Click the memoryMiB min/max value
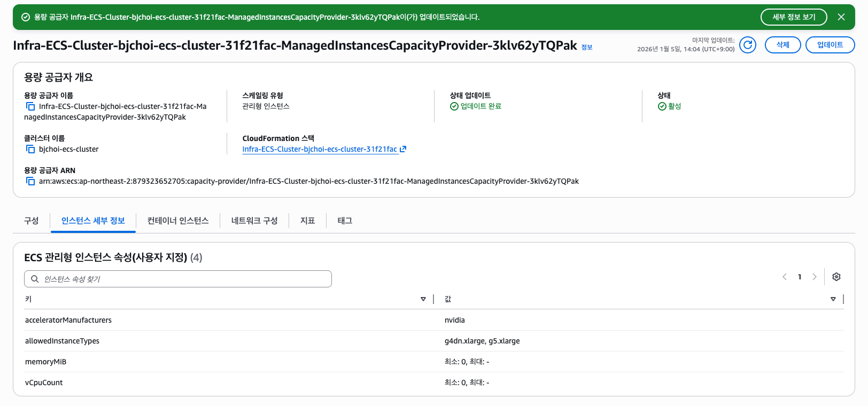Screen dimensions: 868x406 coord(467,362)
